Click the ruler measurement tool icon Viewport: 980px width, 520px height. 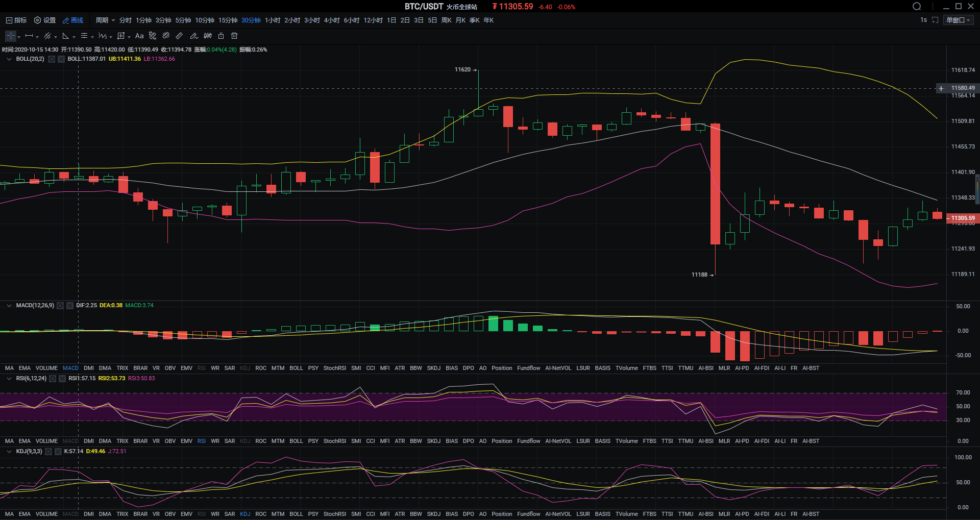pyautogui.click(x=179, y=36)
